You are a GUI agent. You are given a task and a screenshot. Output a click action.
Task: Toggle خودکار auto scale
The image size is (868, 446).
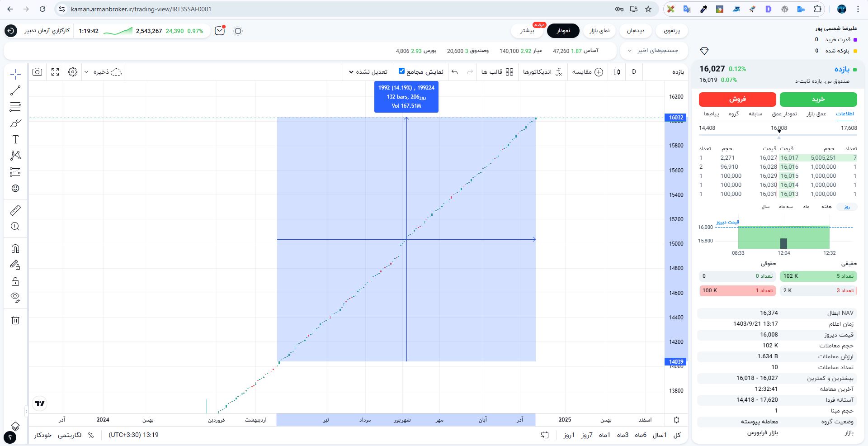[x=42, y=435]
